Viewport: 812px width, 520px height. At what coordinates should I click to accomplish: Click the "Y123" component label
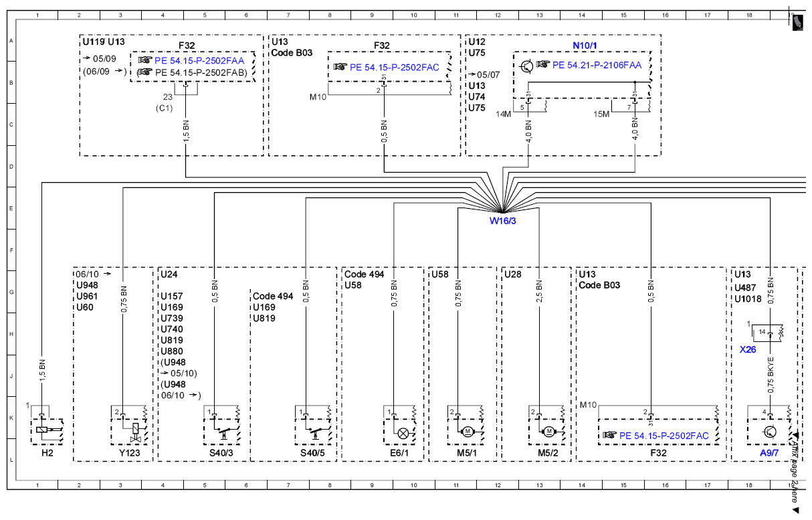pos(131,452)
